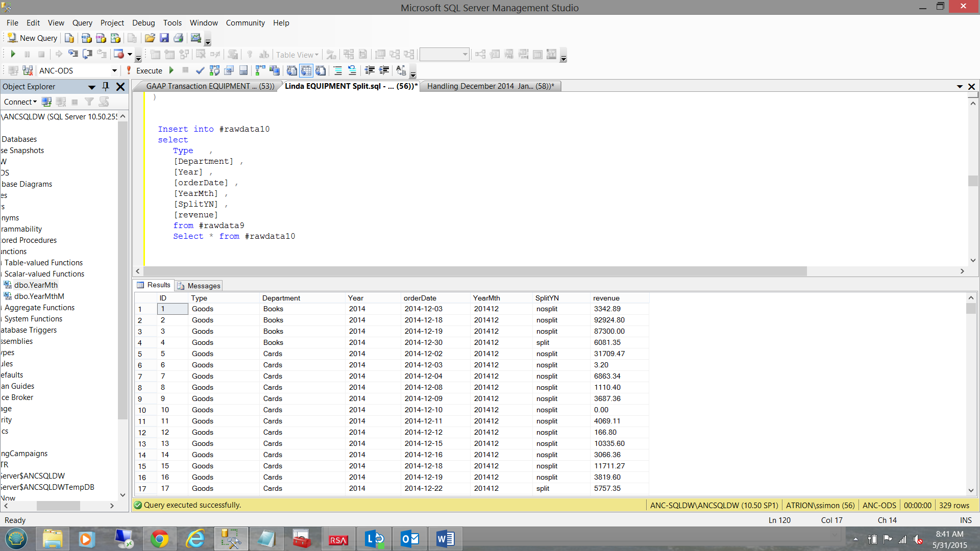Viewport: 980px width, 551px height.
Task: Toggle Results to File mode
Action: point(321,70)
